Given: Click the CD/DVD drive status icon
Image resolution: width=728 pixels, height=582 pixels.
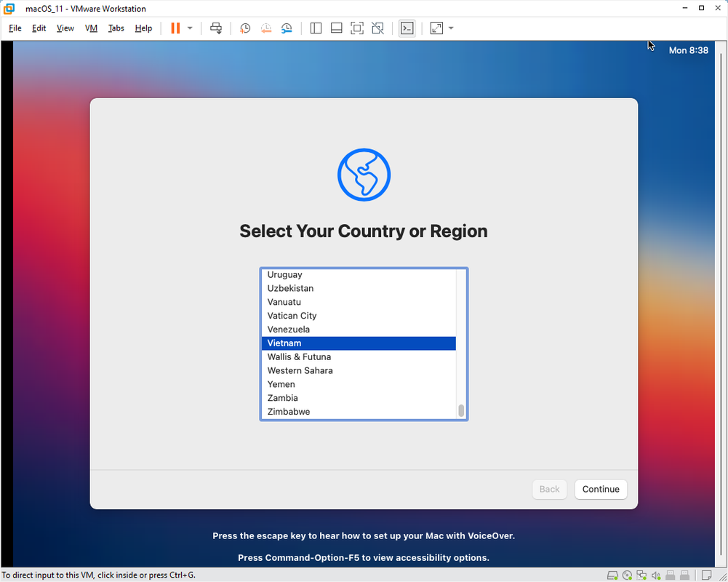Looking at the screenshot, I should click(627, 575).
